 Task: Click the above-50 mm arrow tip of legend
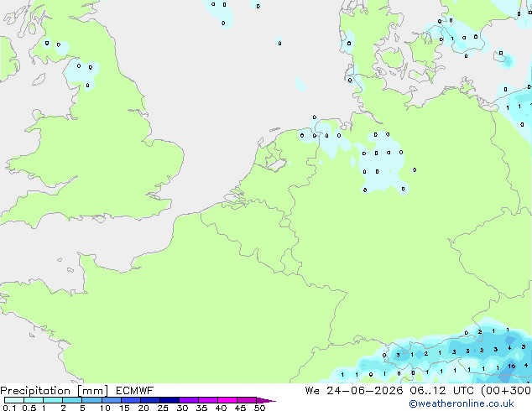(x=266, y=400)
